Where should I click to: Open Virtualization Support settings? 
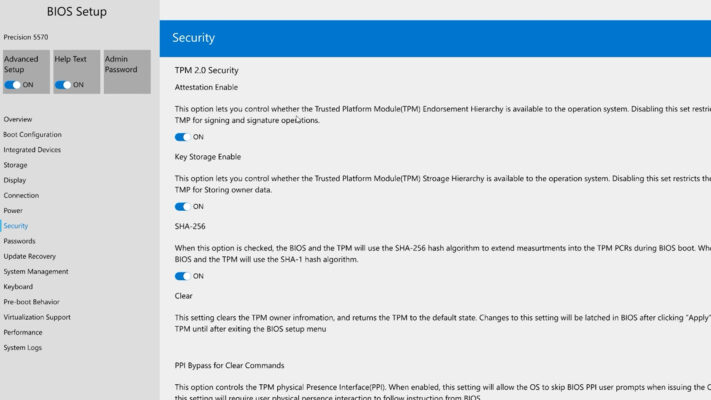[37, 317]
